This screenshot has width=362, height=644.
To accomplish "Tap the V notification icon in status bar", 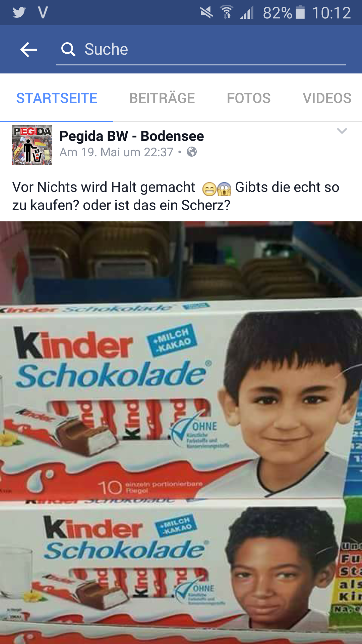I will click(43, 12).
